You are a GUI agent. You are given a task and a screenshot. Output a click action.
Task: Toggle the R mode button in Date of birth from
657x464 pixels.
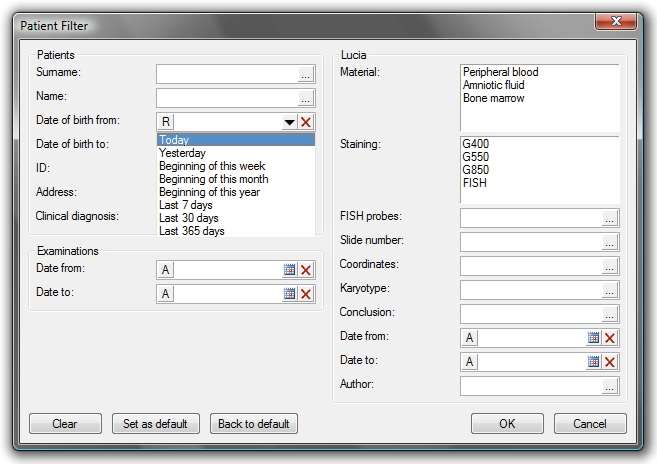166,122
